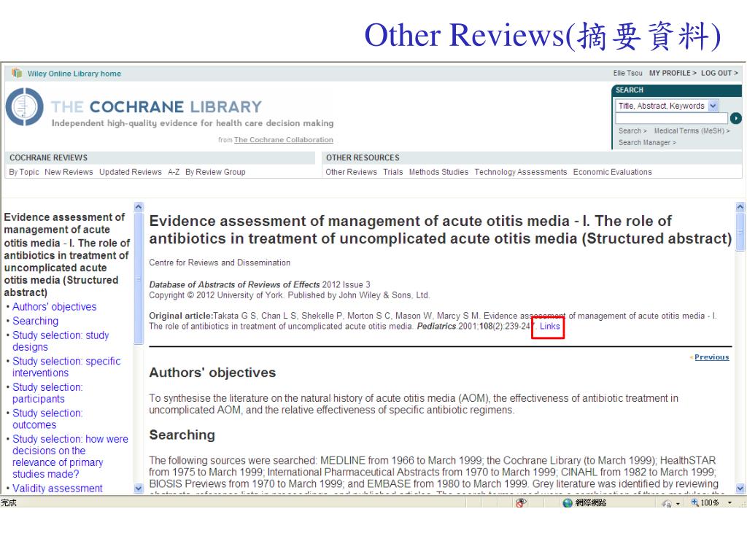Image resolution: width=747 pixels, height=560 pixels.
Task: Select A-Z menu item
Action: (174, 172)
